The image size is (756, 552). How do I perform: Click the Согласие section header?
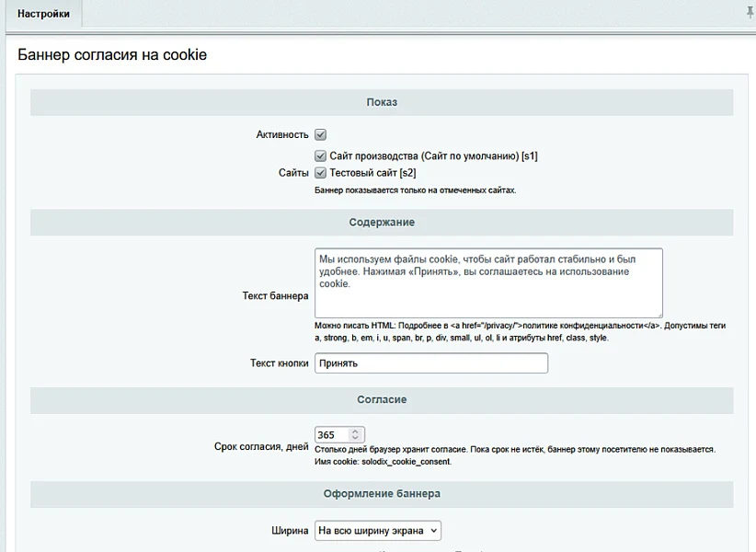(382, 399)
